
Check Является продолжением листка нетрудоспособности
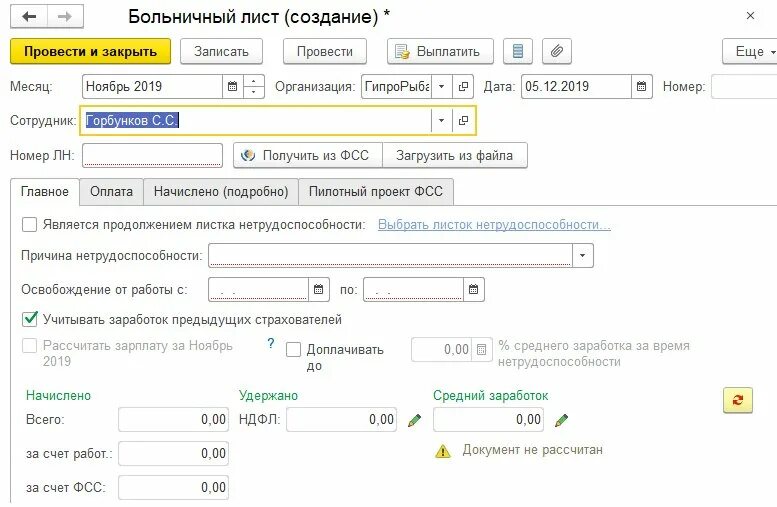[29, 225]
